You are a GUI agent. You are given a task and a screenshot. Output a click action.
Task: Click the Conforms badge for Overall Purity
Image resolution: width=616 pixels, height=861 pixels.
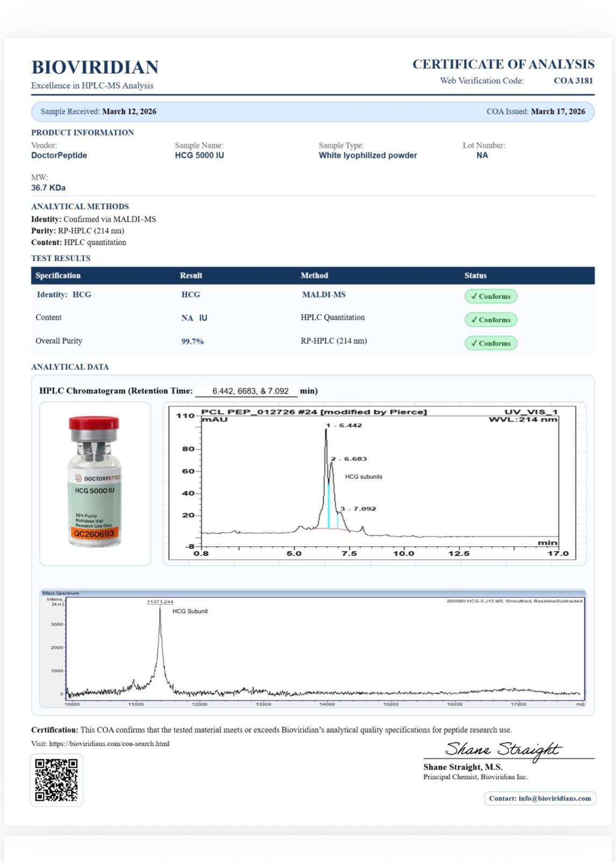click(491, 343)
